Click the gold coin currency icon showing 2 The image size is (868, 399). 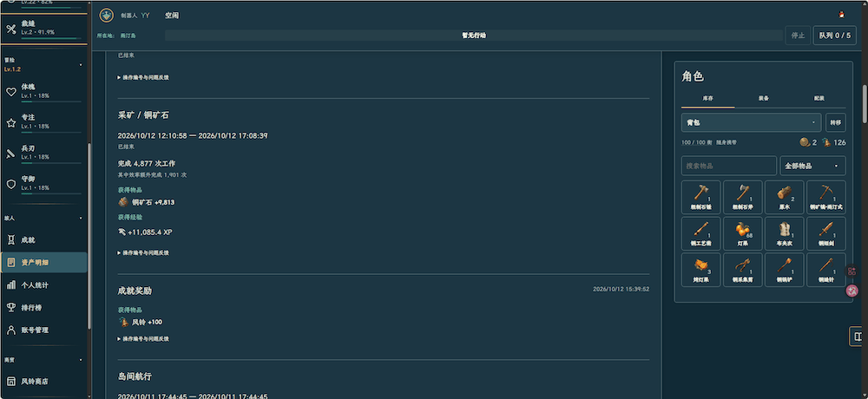(805, 142)
